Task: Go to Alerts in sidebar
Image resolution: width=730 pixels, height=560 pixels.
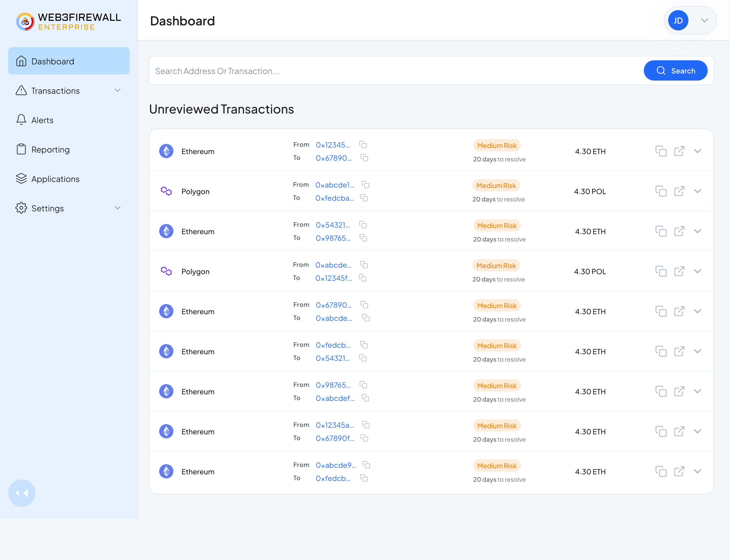Action: tap(69, 120)
